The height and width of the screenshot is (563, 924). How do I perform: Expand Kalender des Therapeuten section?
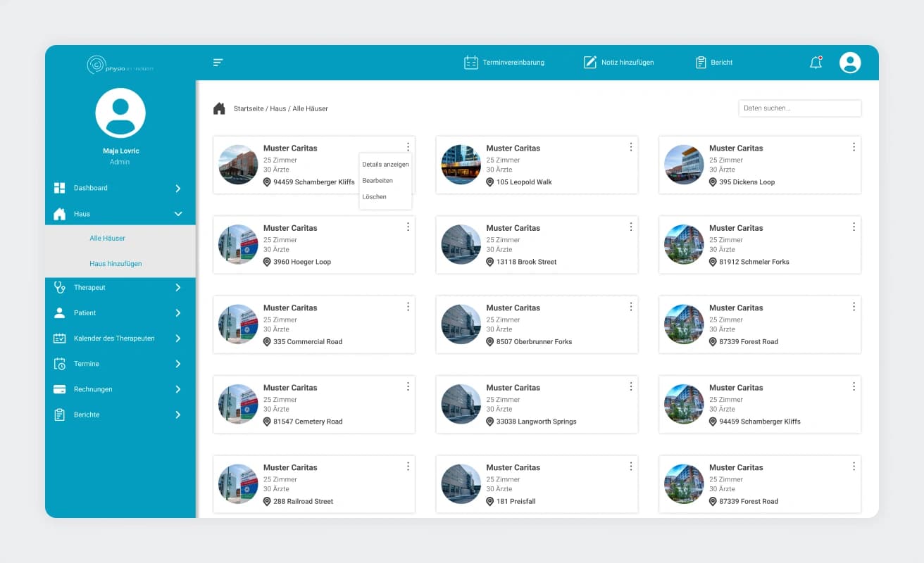[178, 339]
